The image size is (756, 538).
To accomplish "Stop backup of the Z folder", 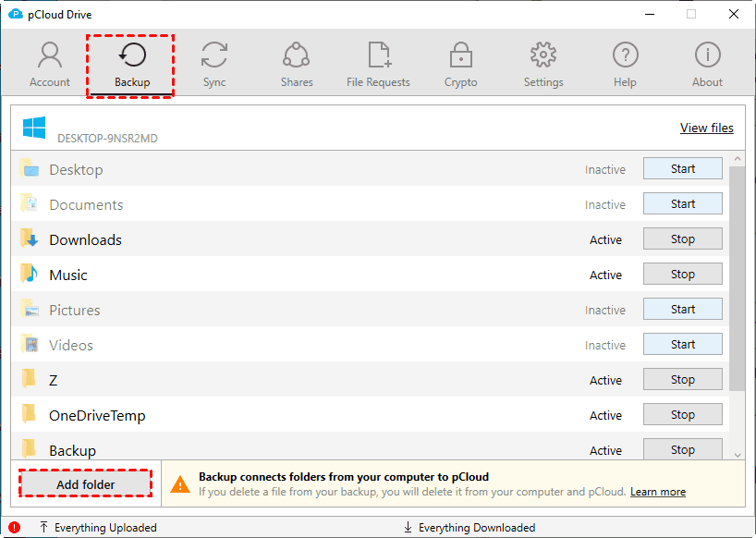I will click(683, 380).
